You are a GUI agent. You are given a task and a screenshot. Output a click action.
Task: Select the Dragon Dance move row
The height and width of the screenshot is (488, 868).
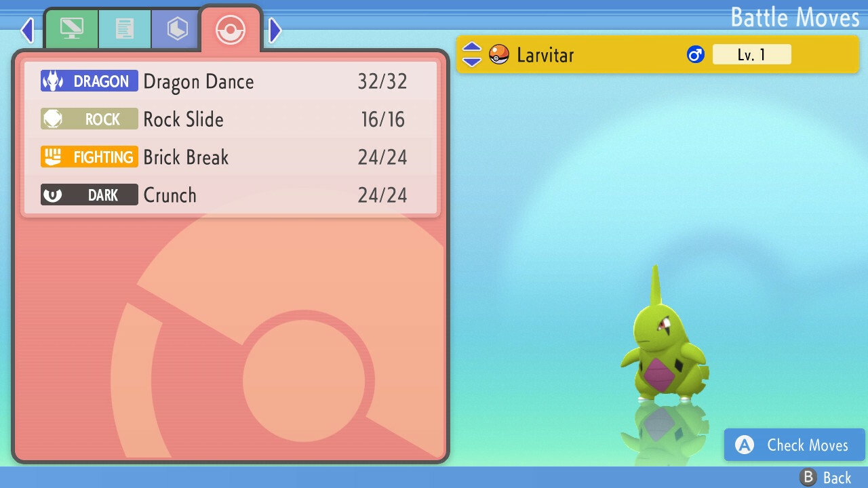pyautogui.click(x=231, y=81)
